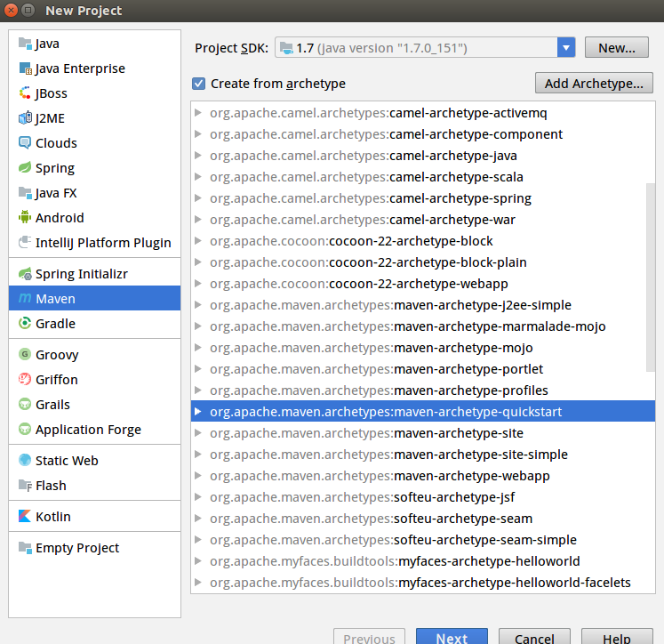This screenshot has width=664, height=644.
Task: Select maven-archetype-site-simple archetype
Action: pos(422,455)
